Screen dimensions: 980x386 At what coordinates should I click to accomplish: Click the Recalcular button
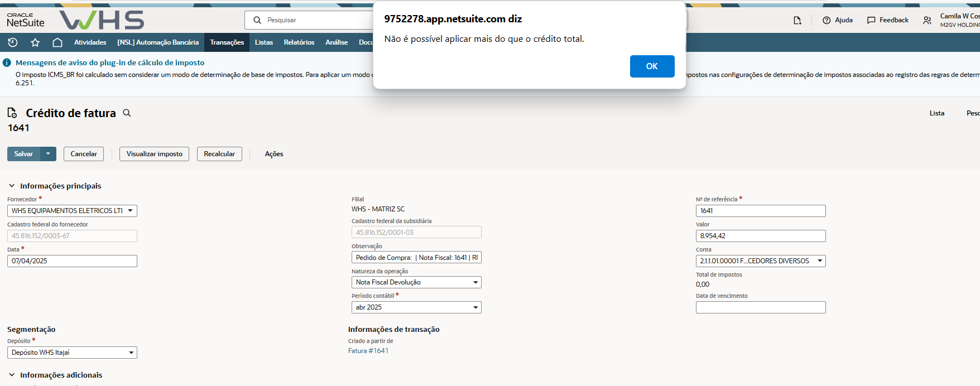pyautogui.click(x=219, y=154)
